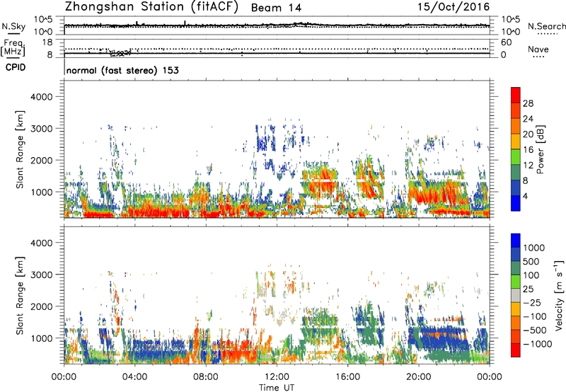This screenshot has width=566, height=392.
Task: Click the '4' power colorbar label
Action: click(526, 196)
